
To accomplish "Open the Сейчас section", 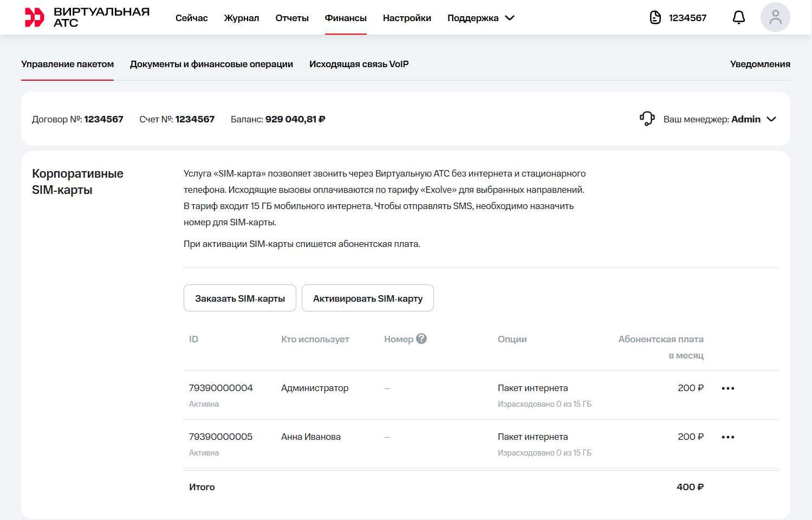I will click(191, 18).
